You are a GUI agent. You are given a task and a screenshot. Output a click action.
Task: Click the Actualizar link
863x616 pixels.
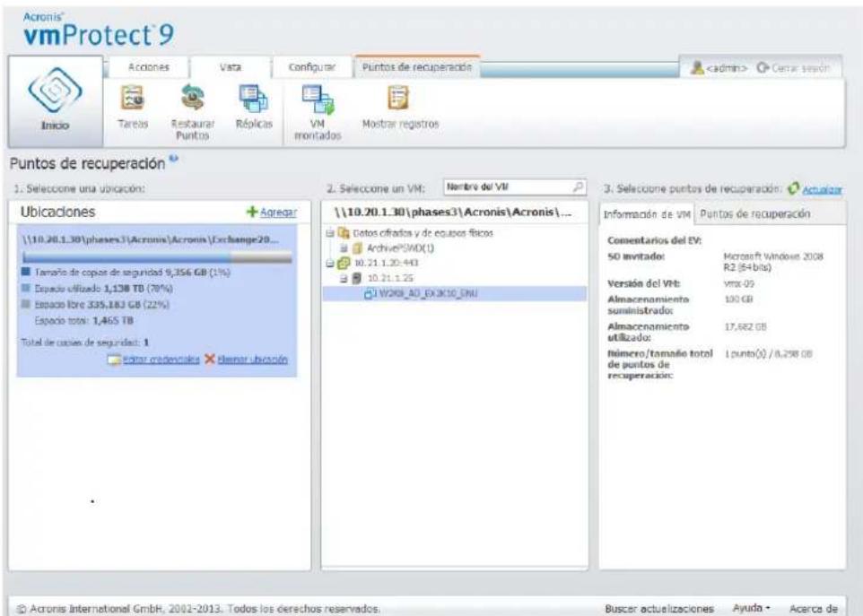tap(822, 189)
